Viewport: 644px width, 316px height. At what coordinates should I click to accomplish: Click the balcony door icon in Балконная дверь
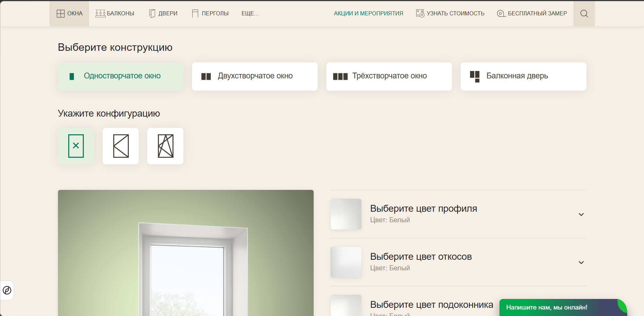point(475,76)
